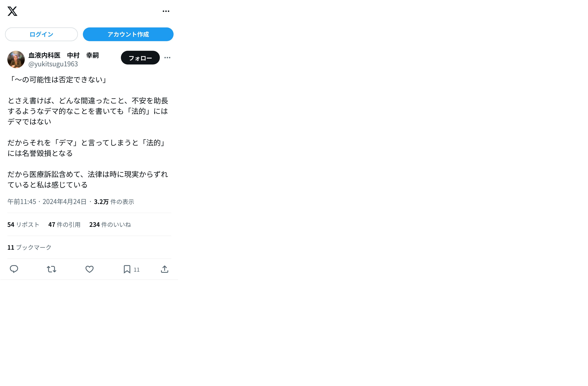
Task: Open the 234 件のいいね list
Action: [x=110, y=225]
